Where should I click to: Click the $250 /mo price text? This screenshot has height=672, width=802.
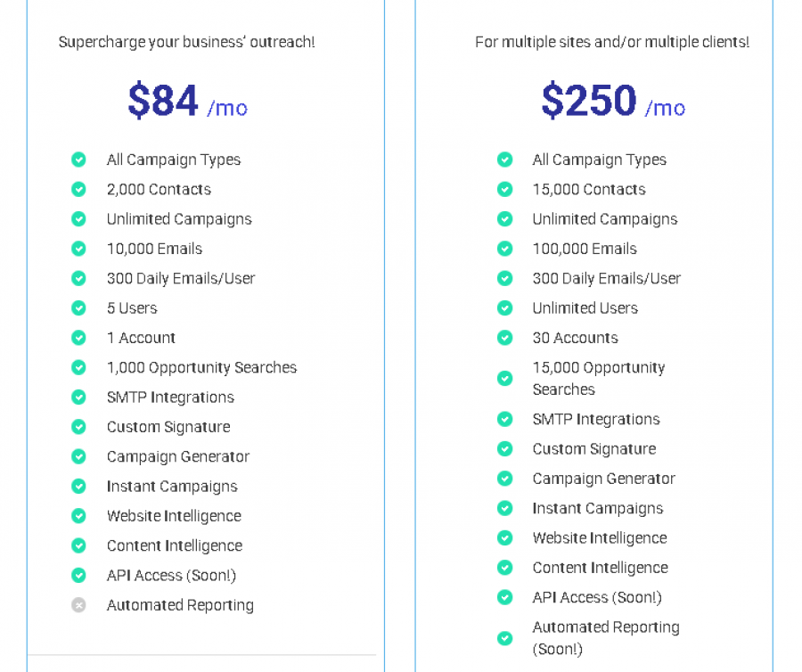click(613, 101)
